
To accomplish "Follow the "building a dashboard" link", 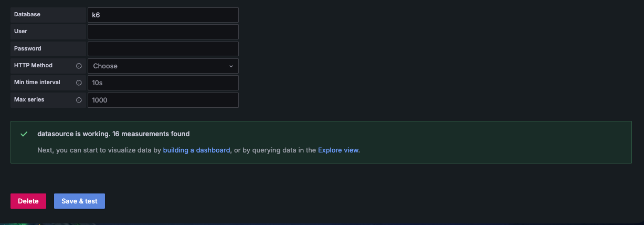I will [196, 150].
